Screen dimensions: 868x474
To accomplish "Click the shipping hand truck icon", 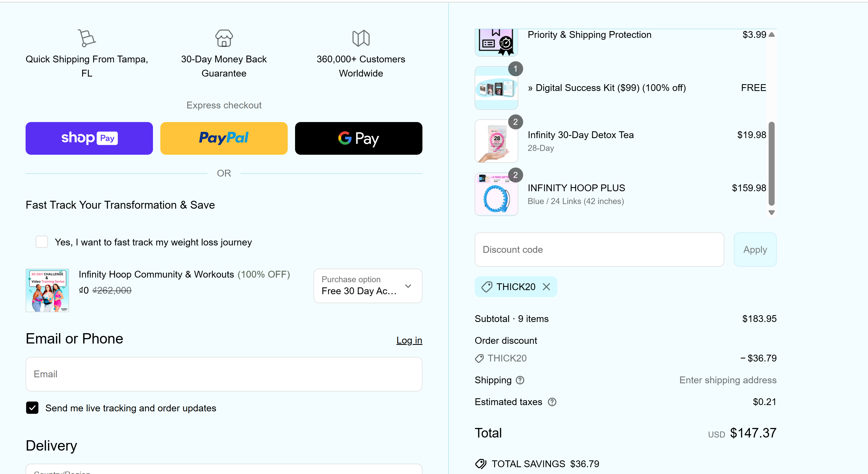I will 87,38.
